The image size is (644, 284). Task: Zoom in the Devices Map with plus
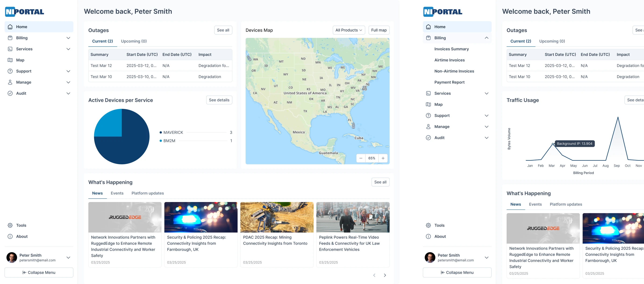click(x=383, y=158)
